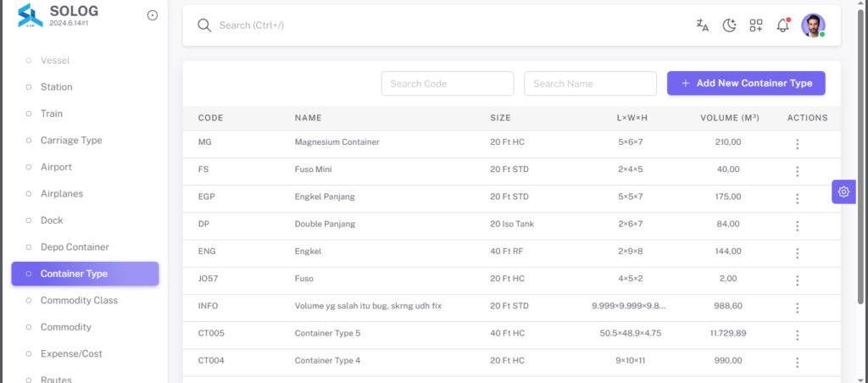Click Add New Container Type button
This screenshot has height=383, width=868.
coord(746,83)
